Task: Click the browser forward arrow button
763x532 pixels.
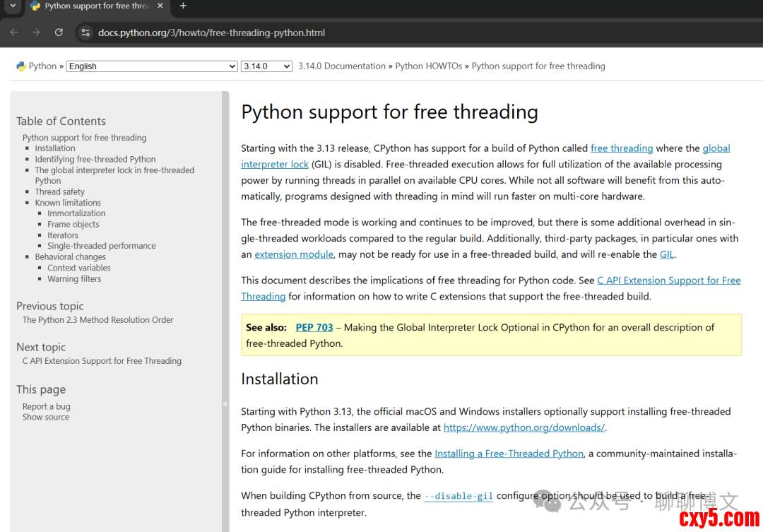Action: [x=36, y=32]
